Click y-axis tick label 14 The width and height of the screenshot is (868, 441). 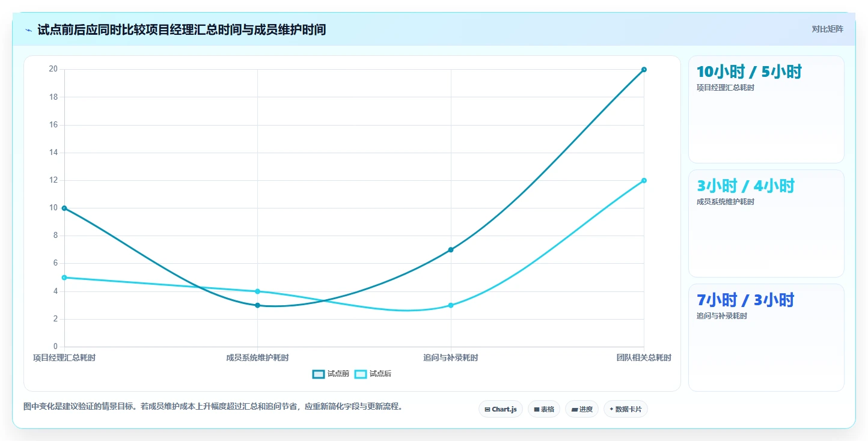tap(53, 153)
